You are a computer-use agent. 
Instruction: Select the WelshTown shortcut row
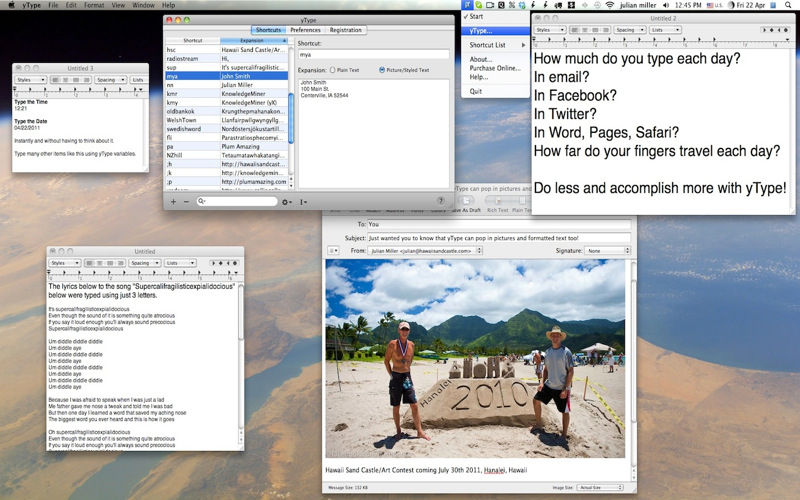point(227,120)
